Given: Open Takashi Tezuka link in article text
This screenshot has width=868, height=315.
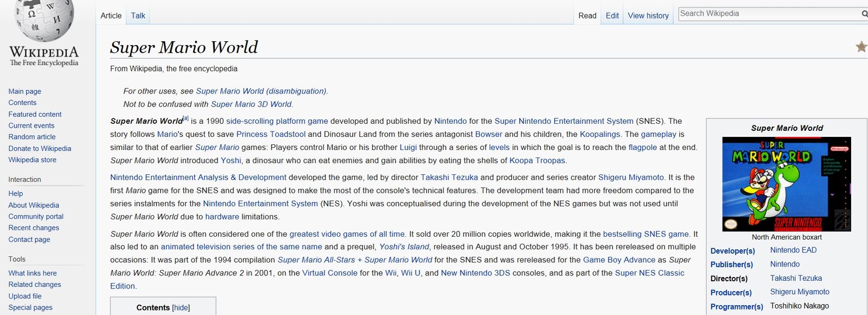Looking at the screenshot, I should [449, 177].
